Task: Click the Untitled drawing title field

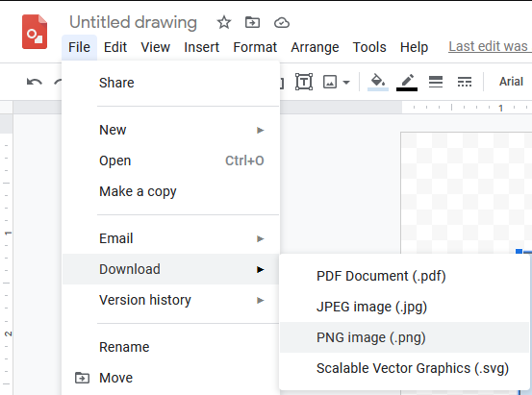Action: tap(134, 22)
